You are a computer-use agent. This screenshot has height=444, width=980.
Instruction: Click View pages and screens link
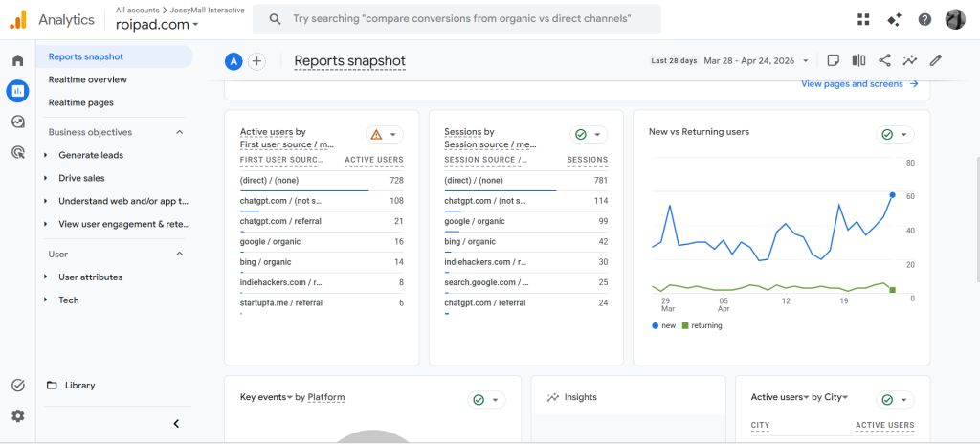(x=859, y=84)
